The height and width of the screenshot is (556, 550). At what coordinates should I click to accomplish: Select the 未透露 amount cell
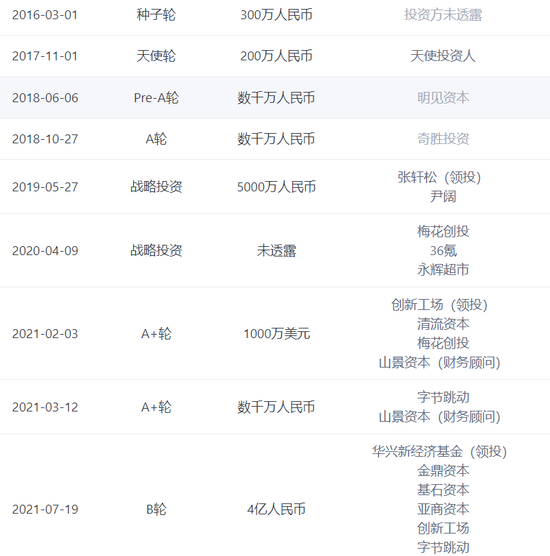[x=276, y=251]
